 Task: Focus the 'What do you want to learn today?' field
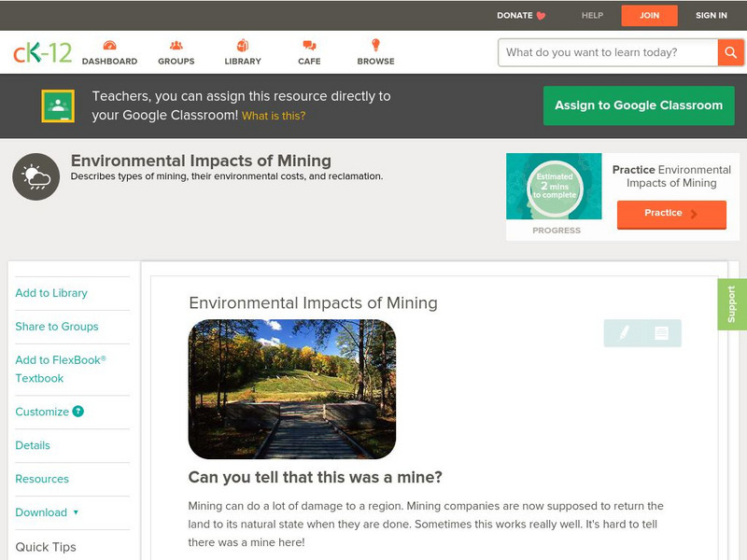[607, 52]
